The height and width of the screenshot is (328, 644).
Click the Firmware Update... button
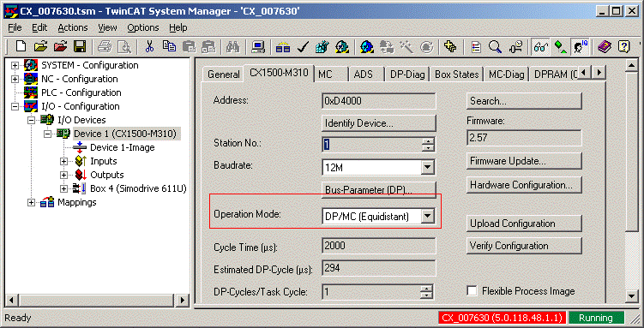click(x=524, y=161)
